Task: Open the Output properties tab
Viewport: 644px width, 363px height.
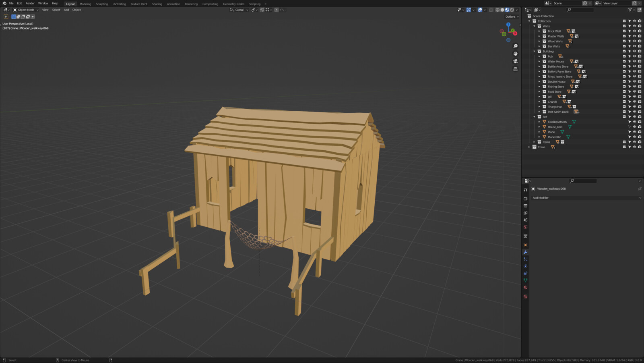Action: tap(525, 206)
